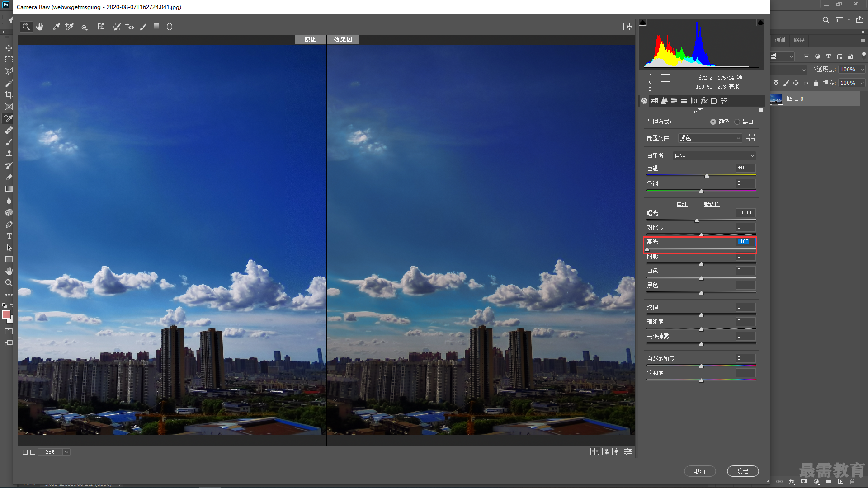The width and height of the screenshot is (868, 488).
Task: Select the Crop tool in Photoshop toolbar
Action: click(x=9, y=95)
